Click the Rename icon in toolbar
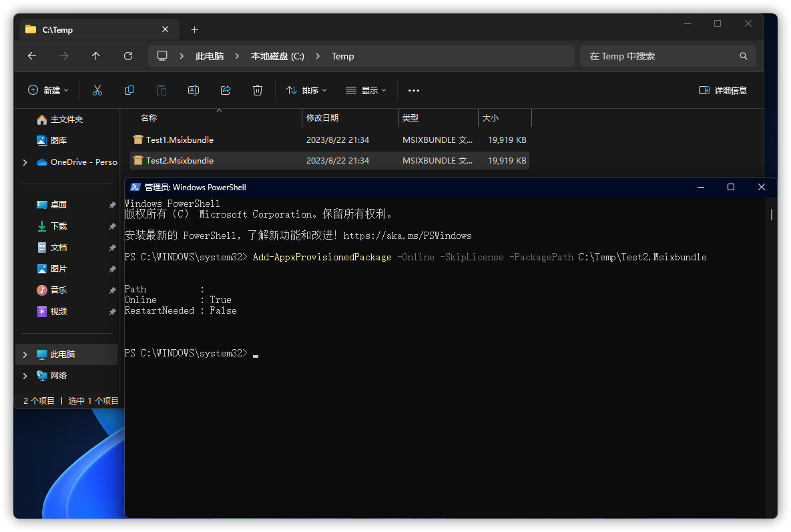The image size is (791, 532). point(194,90)
